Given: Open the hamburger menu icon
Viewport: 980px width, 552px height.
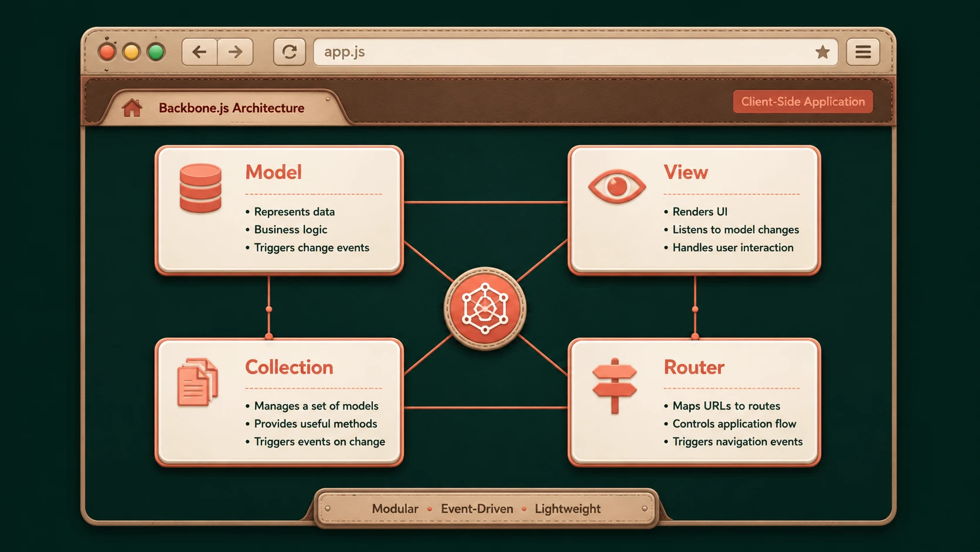Looking at the screenshot, I should 863,52.
